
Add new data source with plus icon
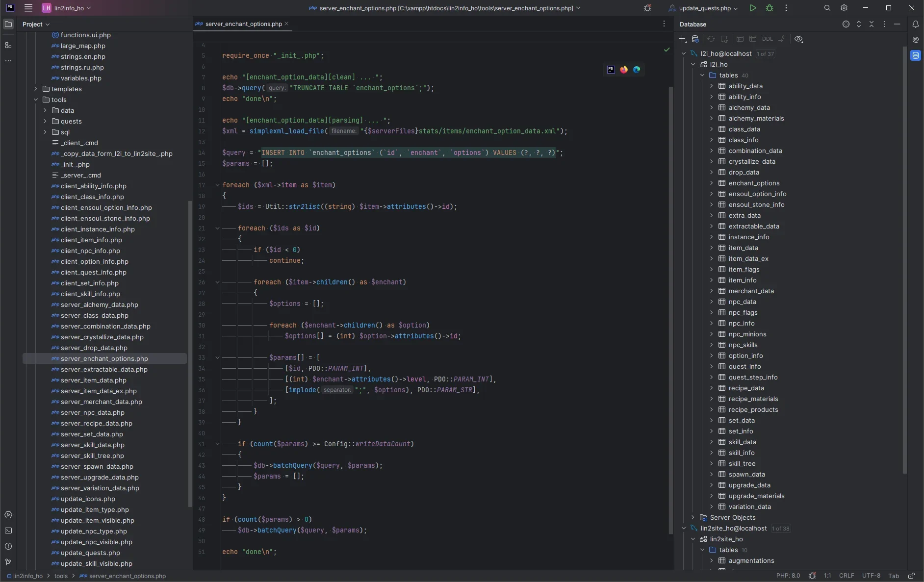682,39
